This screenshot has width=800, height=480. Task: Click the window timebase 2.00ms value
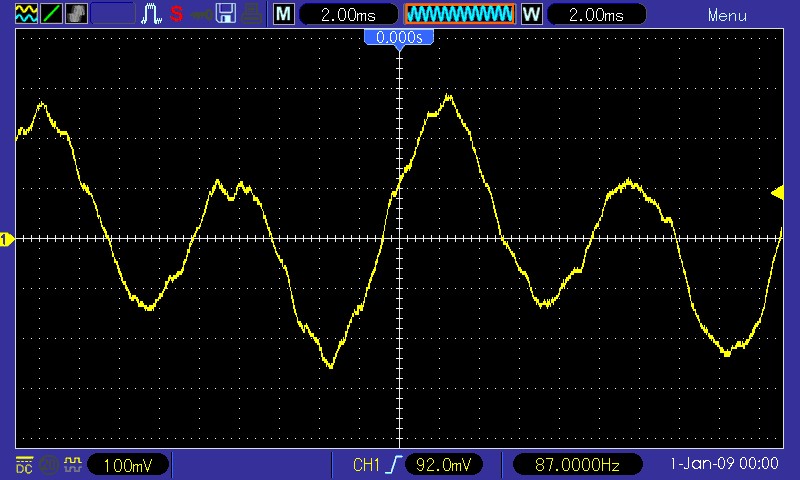tap(596, 14)
